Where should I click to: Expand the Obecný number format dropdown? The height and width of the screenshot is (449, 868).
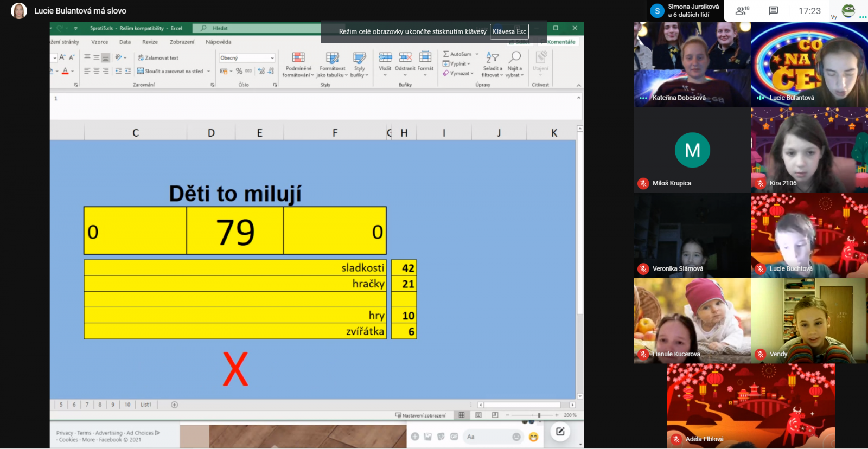coord(272,58)
